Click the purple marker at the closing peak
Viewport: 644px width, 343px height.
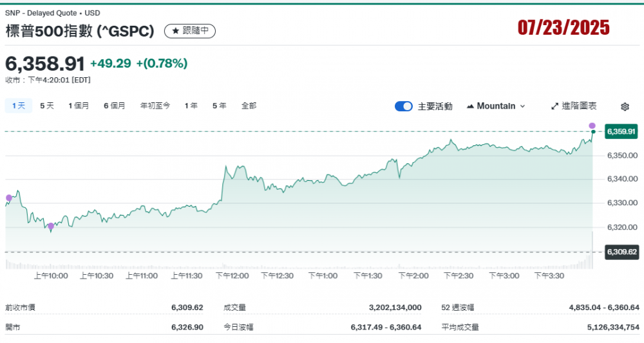point(592,125)
